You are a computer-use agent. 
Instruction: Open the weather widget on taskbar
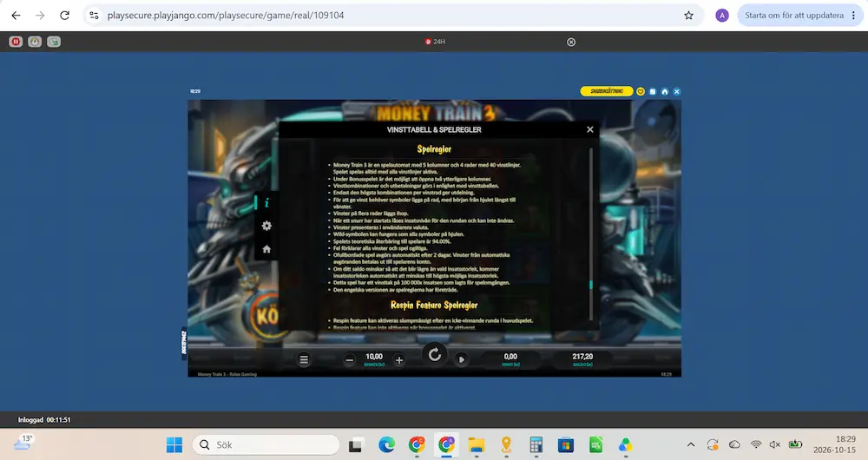point(23,443)
